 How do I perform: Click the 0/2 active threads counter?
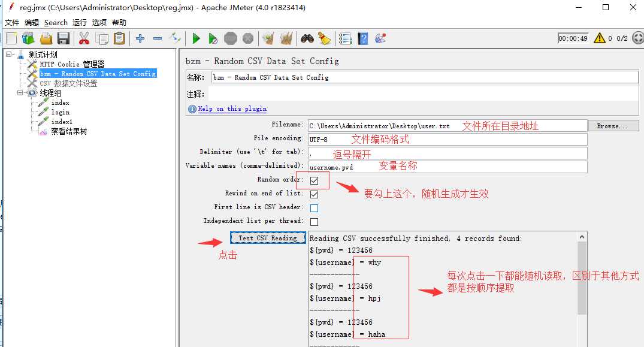(x=622, y=38)
